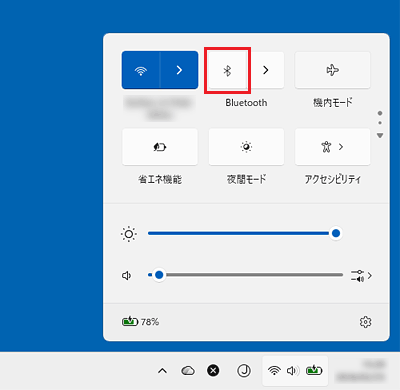Image resolution: width=400 pixels, height=390 pixels.
Task: Click アクセシビリティ label text
Action: [x=333, y=179]
